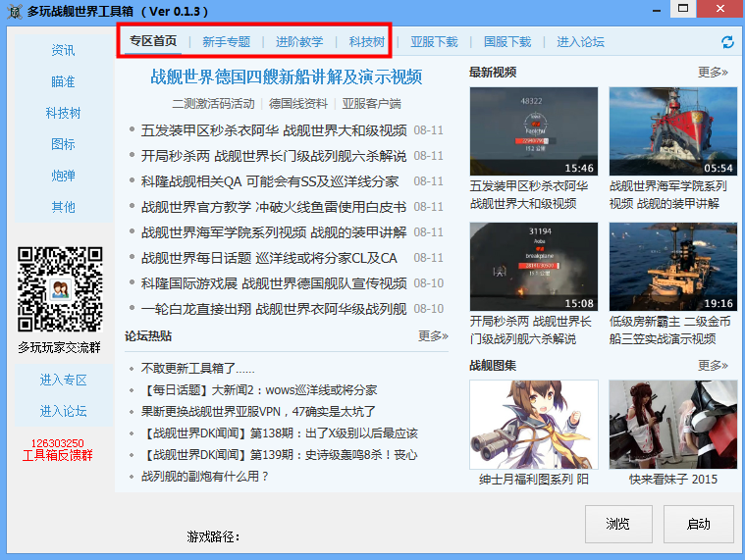Open headline 战舰世界德国四艘新船讲解及演示视频
The height and width of the screenshot is (560, 745).
click(286, 76)
